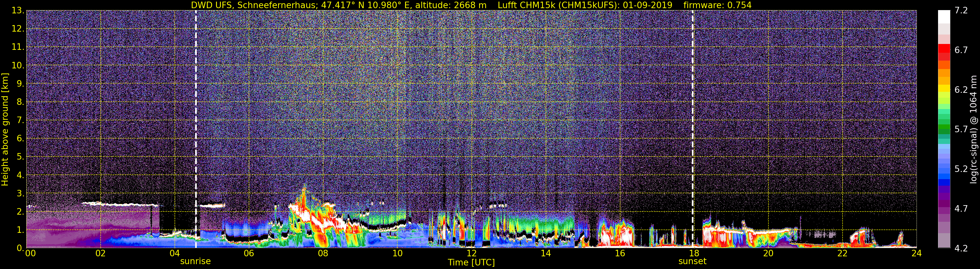Click height-axis tick '13.' at the top left
Screen dimensions: 980x269
[18, 11]
